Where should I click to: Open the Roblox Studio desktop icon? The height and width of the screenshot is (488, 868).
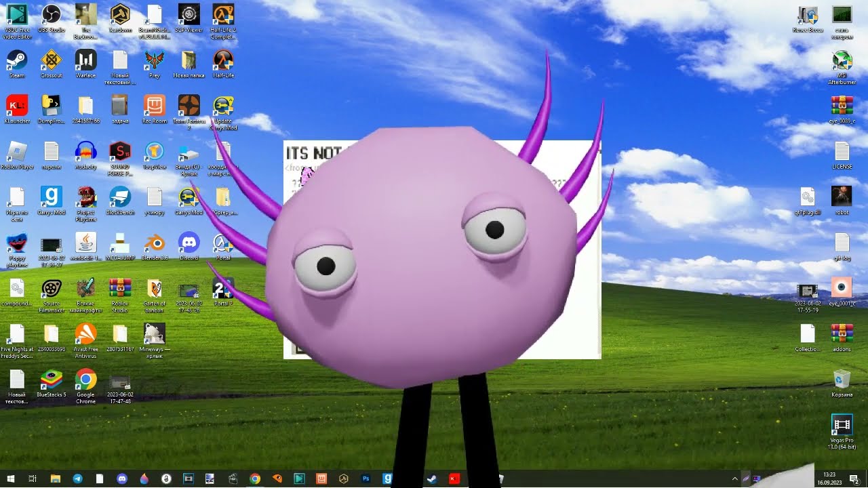point(120,296)
